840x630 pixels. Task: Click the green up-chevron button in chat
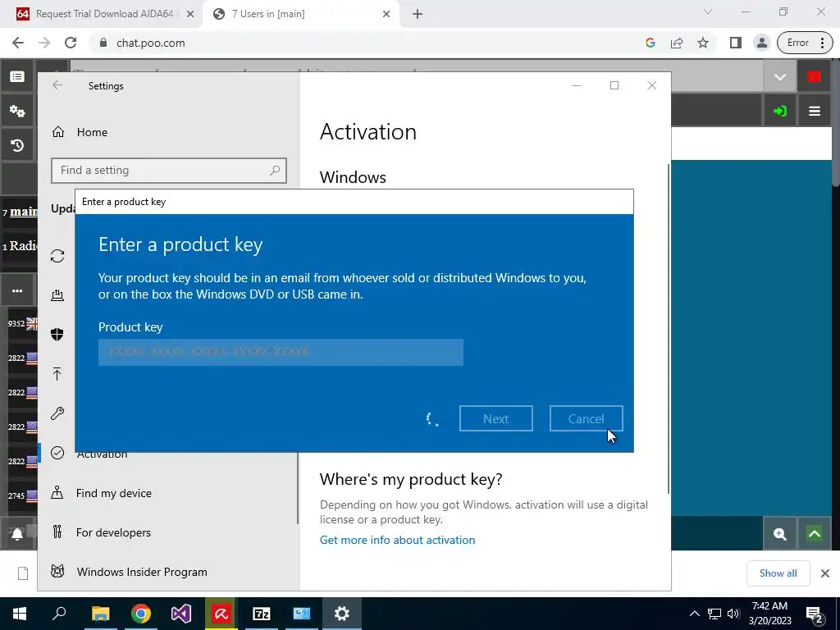click(x=815, y=533)
